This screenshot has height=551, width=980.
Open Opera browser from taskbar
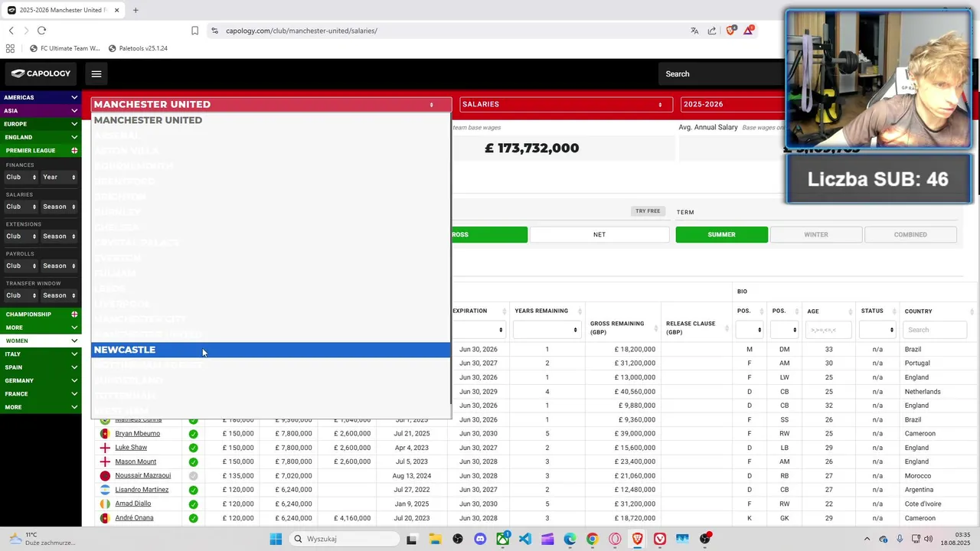tap(615, 539)
